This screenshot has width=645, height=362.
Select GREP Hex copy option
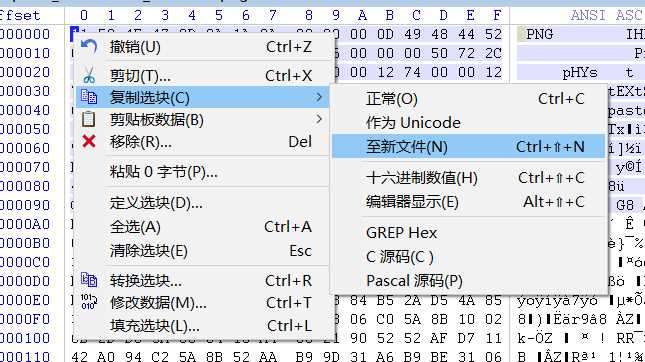[469, 233]
